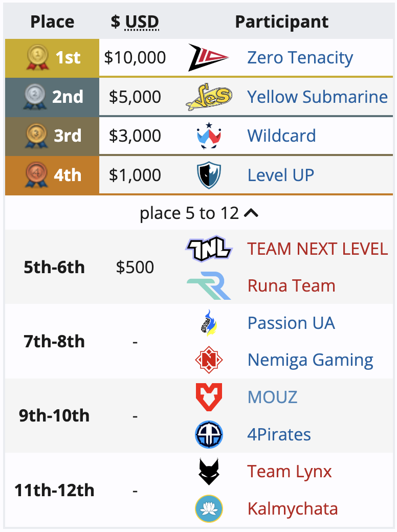Click the Kalmychata lotus logo
397x532 pixels.
(209, 508)
